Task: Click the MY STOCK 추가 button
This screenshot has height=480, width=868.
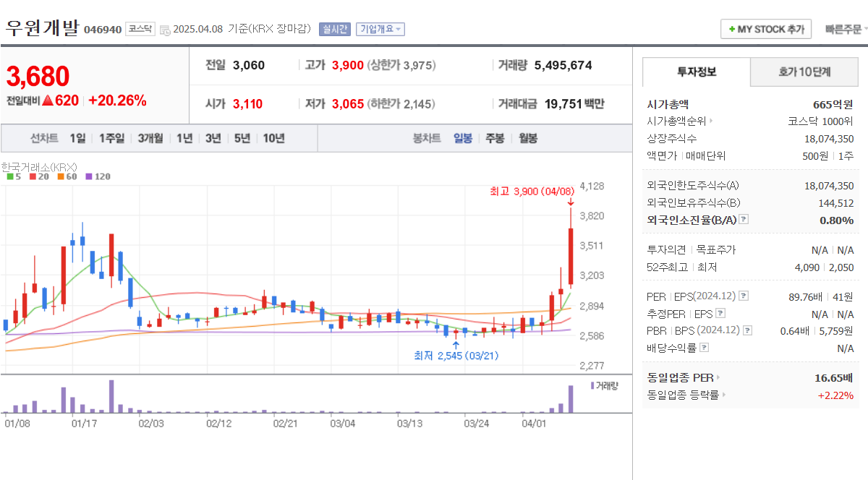Action: pos(766,30)
